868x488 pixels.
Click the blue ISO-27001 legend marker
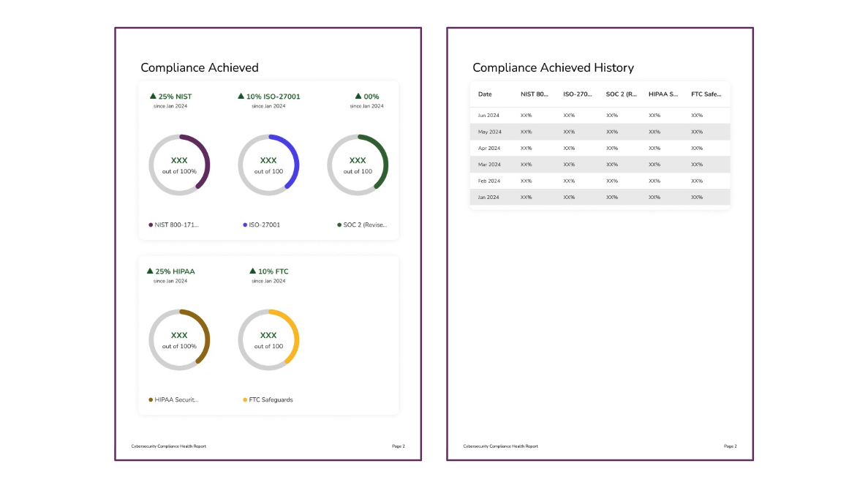[244, 225]
